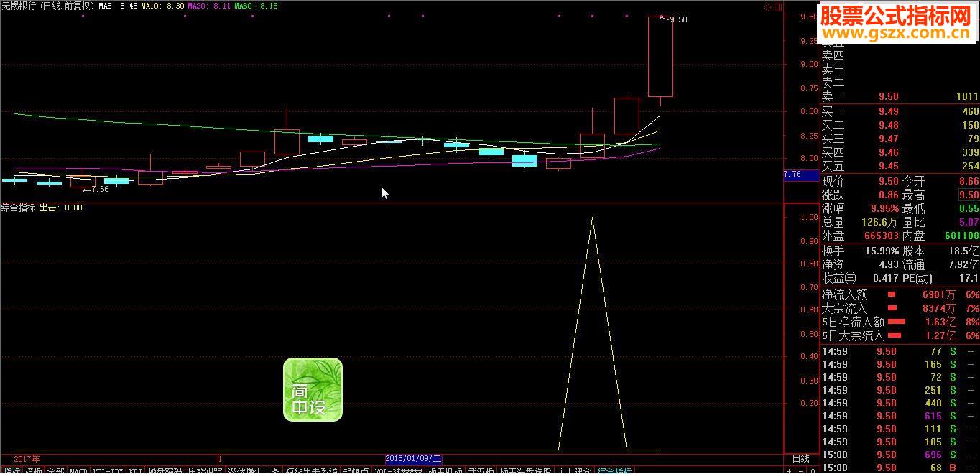Click the 指标 tab in bottom bar
Image resolution: width=980 pixels, height=474 pixels.
(x=11, y=471)
